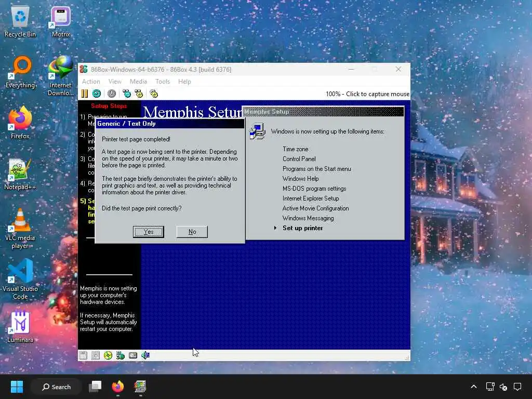
Task: Click the '100% - Click to capture mouse' text
Action: (367, 94)
